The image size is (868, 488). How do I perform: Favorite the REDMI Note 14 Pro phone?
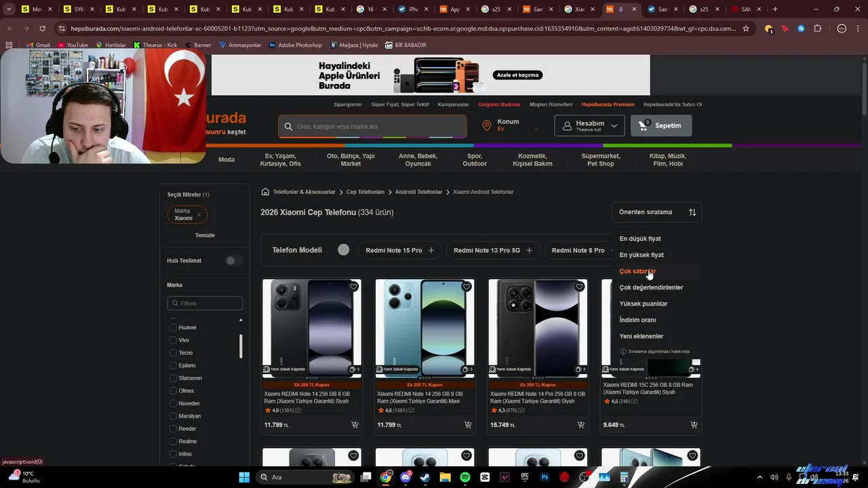pyautogui.click(x=579, y=287)
